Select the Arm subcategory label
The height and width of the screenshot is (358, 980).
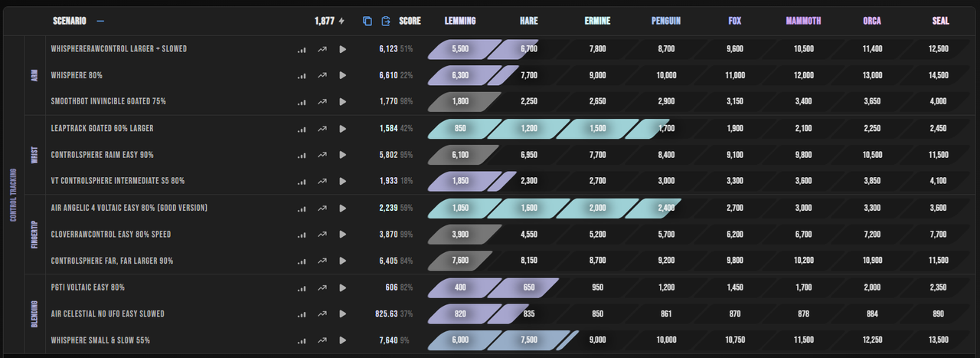pos(35,75)
